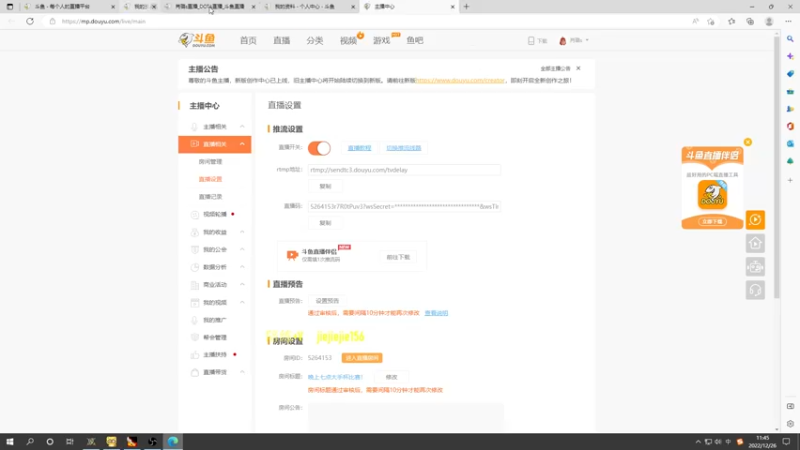Open 视频 in the top navigation

[348, 40]
